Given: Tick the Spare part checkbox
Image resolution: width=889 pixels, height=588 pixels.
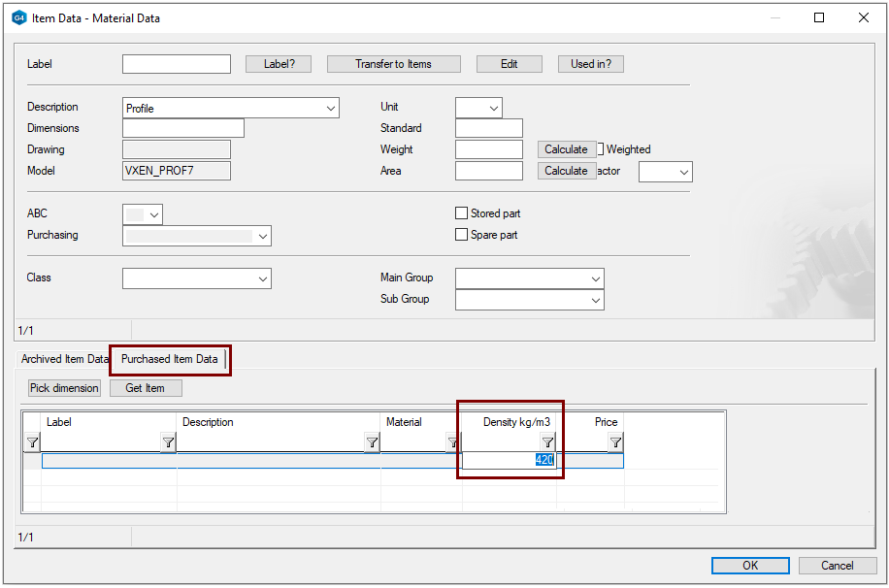Looking at the screenshot, I should (x=462, y=235).
